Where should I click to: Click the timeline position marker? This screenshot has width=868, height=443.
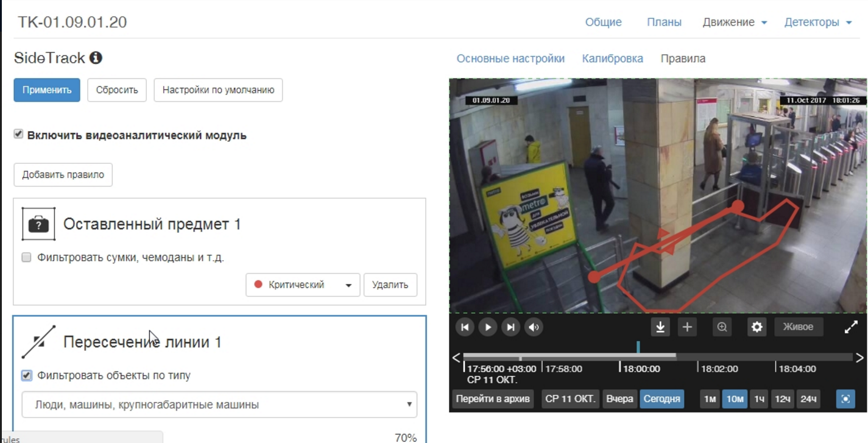pos(638,347)
